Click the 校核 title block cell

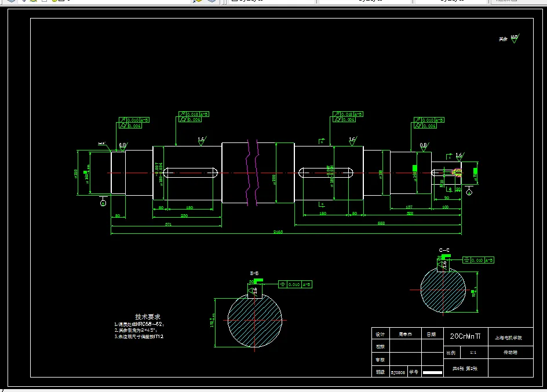point(380,347)
